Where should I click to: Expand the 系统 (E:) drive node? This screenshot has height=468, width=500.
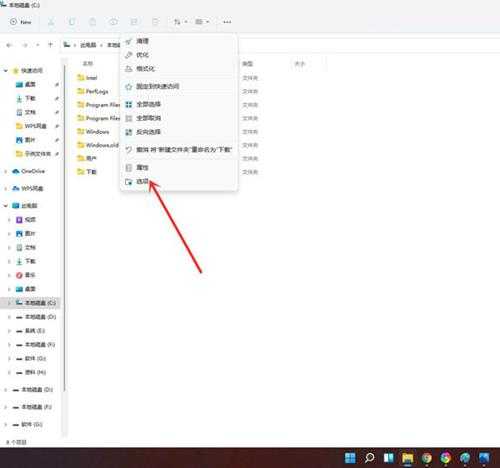10,331
